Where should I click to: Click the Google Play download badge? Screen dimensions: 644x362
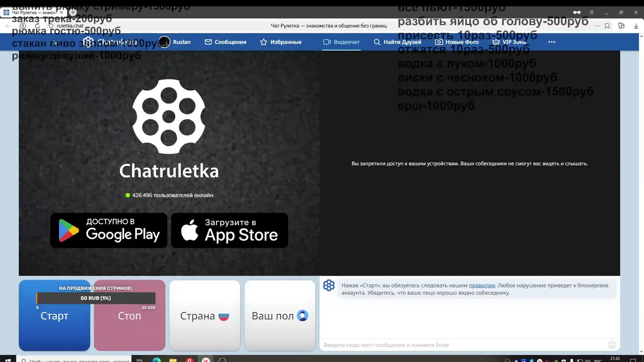coord(109,230)
